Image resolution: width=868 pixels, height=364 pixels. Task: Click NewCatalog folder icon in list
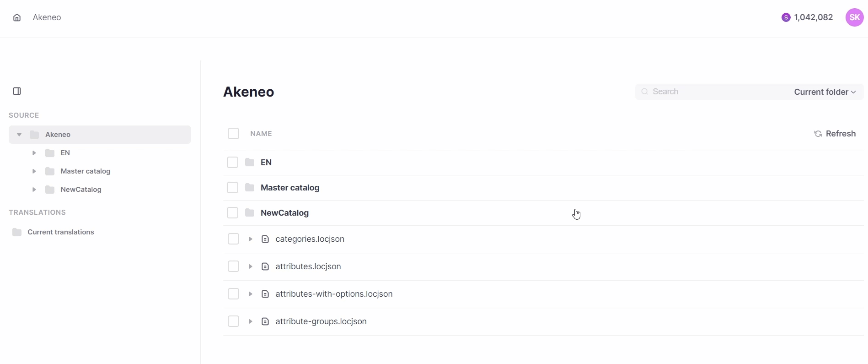tap(250, 212)
